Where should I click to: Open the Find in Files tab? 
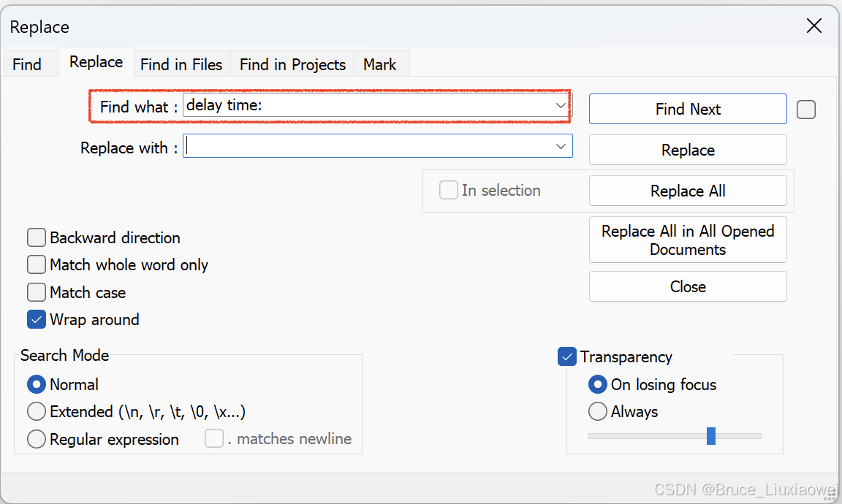[x=181, y=64]
